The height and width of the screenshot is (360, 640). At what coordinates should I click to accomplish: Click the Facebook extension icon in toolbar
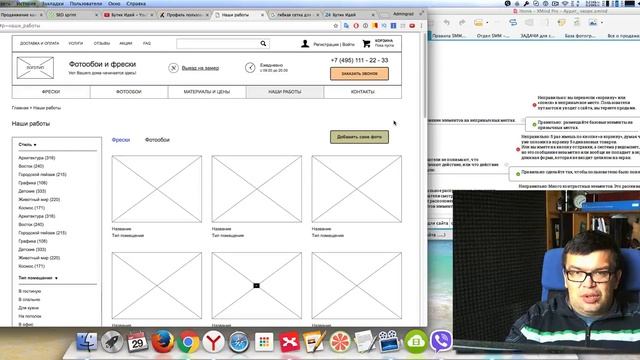click(393, 26)
